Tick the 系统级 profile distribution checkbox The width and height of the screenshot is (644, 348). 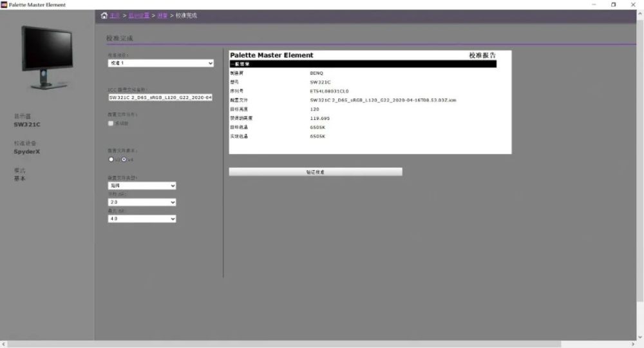111,123
